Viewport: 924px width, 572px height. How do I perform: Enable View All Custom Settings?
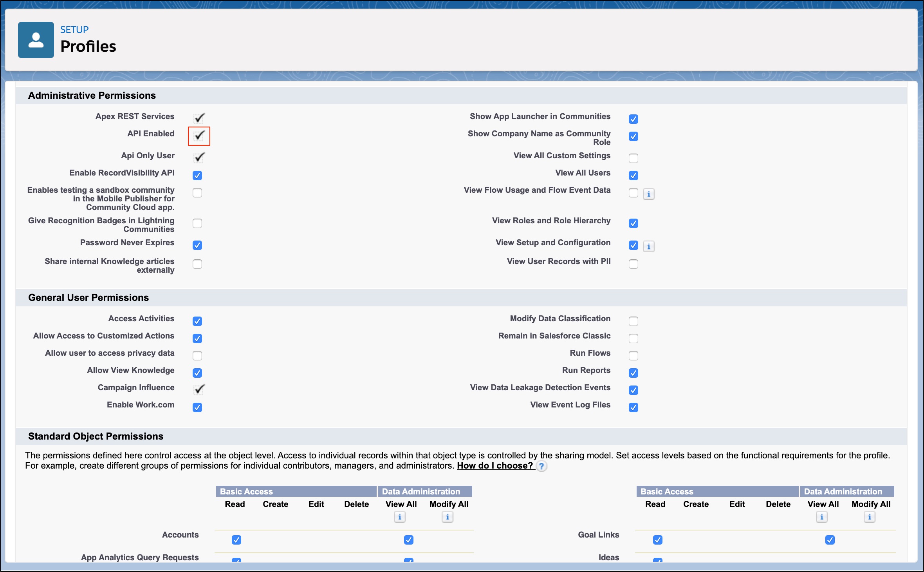pos(633,158)
